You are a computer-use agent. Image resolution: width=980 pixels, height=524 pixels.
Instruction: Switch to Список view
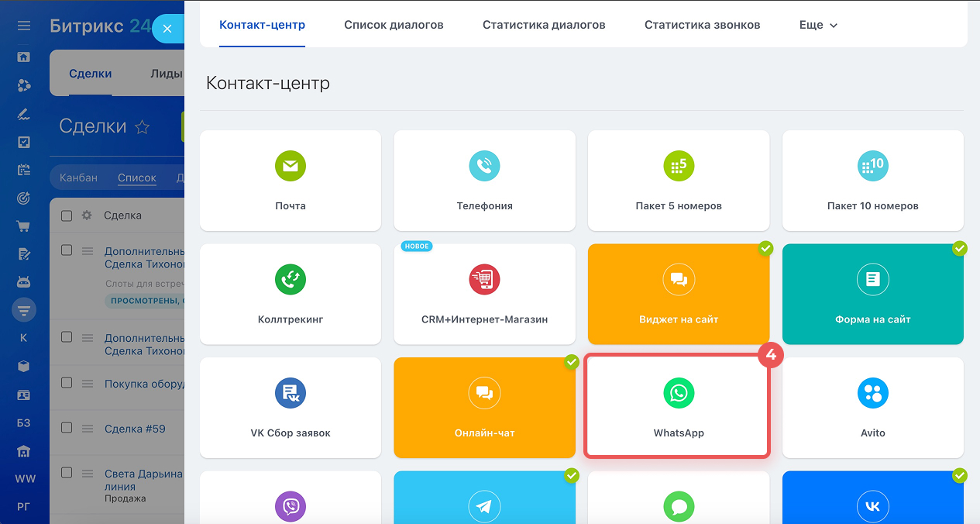pos(137,178)
